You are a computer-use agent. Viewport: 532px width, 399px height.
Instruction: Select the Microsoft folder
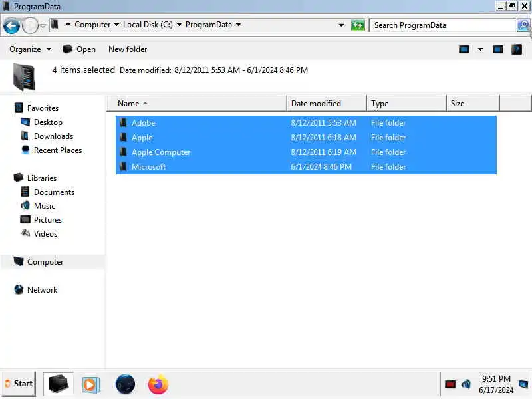(x=306, y=167)
